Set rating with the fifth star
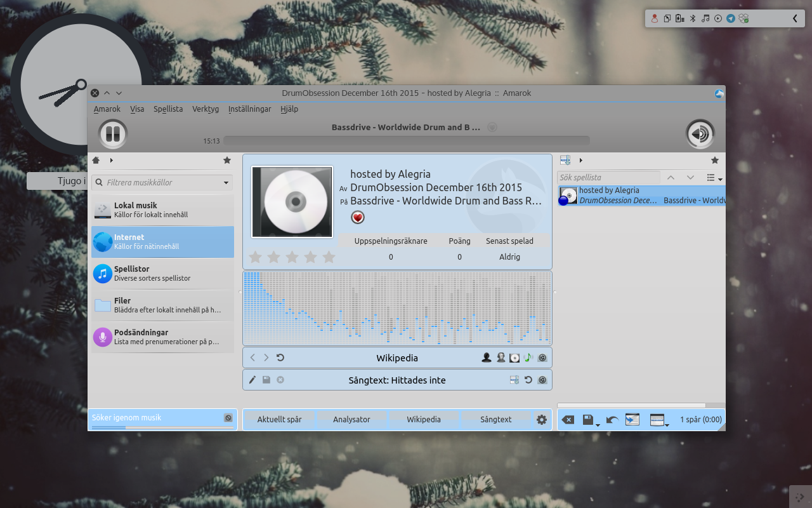 tap(329, 257)
